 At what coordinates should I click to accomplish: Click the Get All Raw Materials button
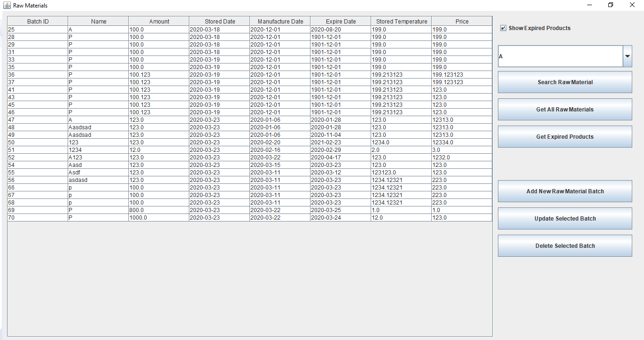565,110
